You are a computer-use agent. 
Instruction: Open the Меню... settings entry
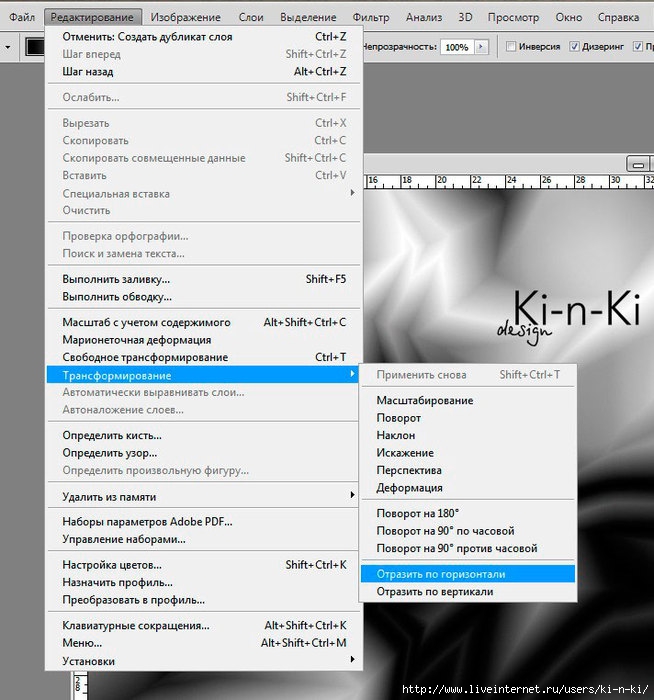coord(204,643)
